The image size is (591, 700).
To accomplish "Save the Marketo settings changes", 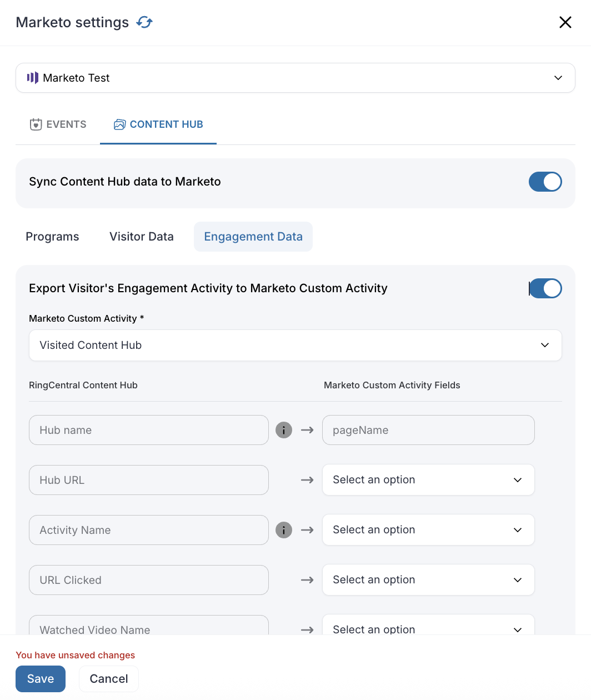I will [41, 679].
